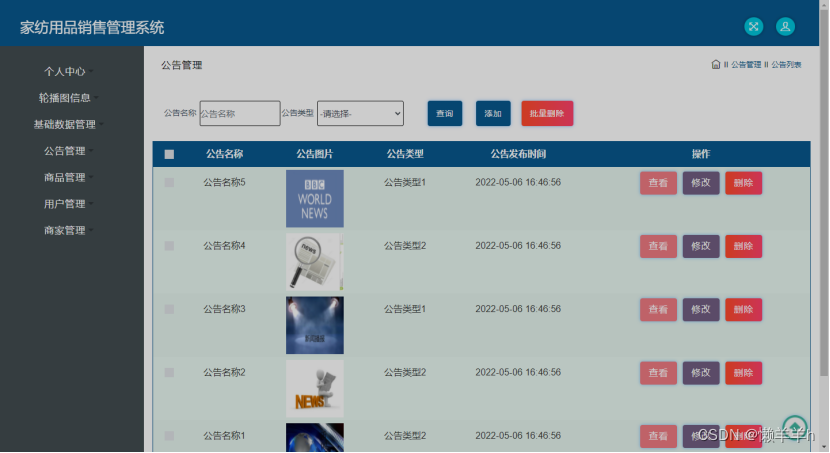Image resolution: width=830 pixels, height=453 pixels.
Task: Click the 查询 search button
Action: coord(445,113)
